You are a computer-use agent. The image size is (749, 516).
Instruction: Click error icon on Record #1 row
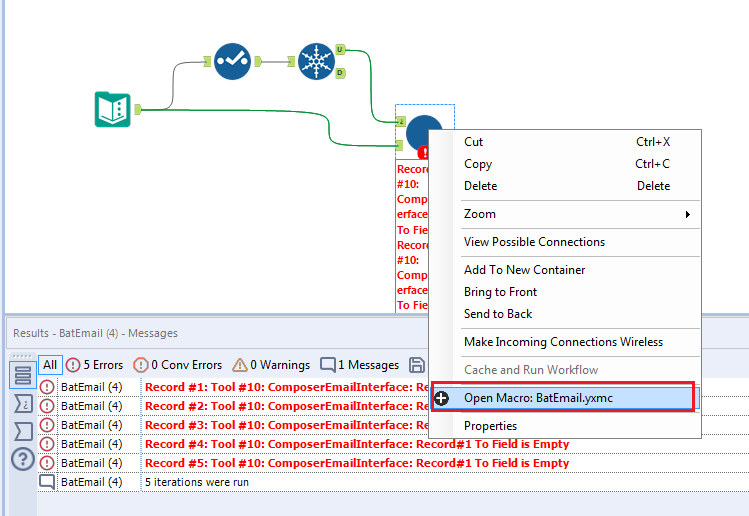click(47, 387)
